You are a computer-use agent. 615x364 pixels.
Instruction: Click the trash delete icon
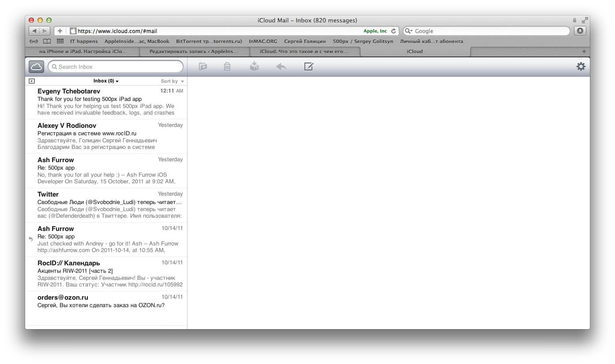[227, 67]
